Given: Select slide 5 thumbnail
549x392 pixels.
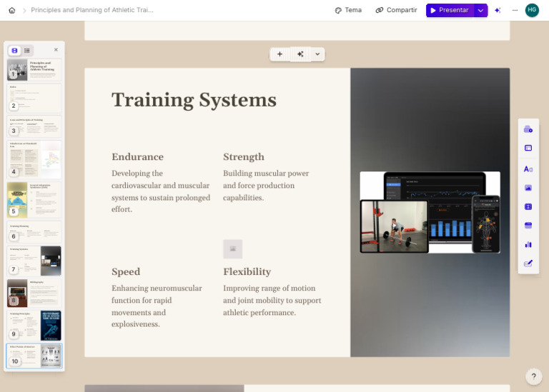Looking at the screenshot, I should pos(34,200).
